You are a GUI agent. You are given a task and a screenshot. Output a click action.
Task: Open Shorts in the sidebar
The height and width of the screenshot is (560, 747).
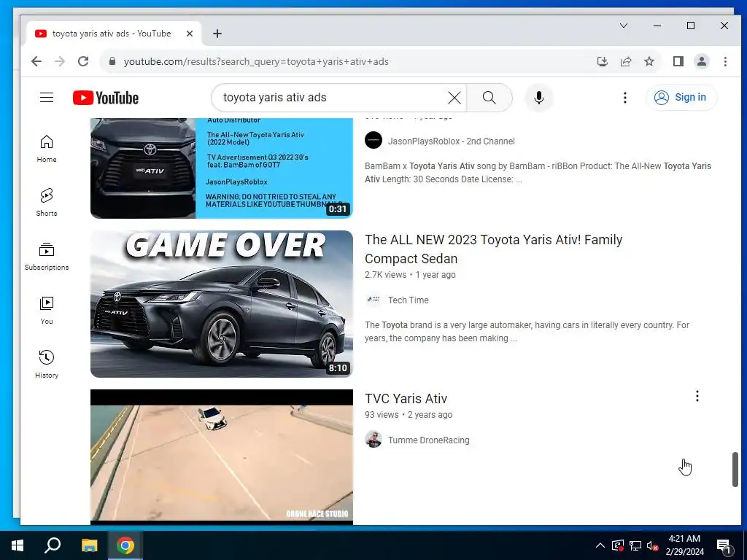pyautogui.click(x=47, y=203)
